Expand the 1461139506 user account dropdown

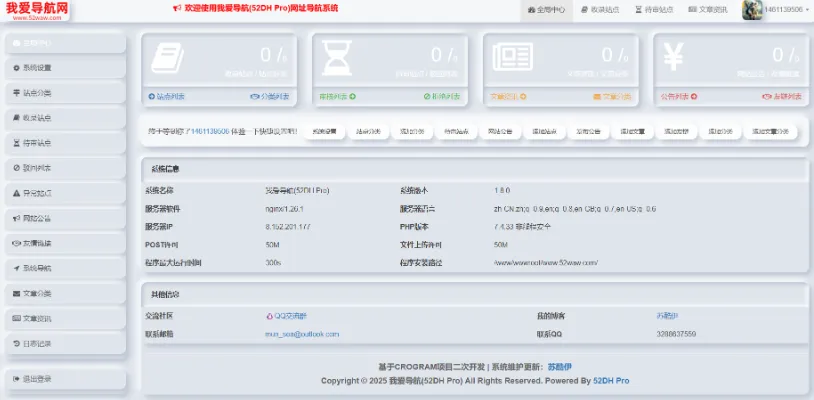click(x=785, y=9)
